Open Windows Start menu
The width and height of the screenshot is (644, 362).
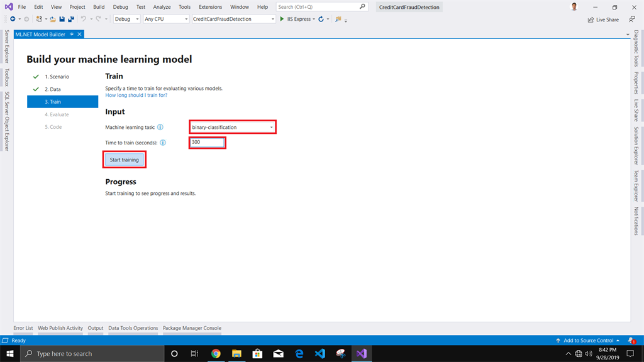click(10, 353)
